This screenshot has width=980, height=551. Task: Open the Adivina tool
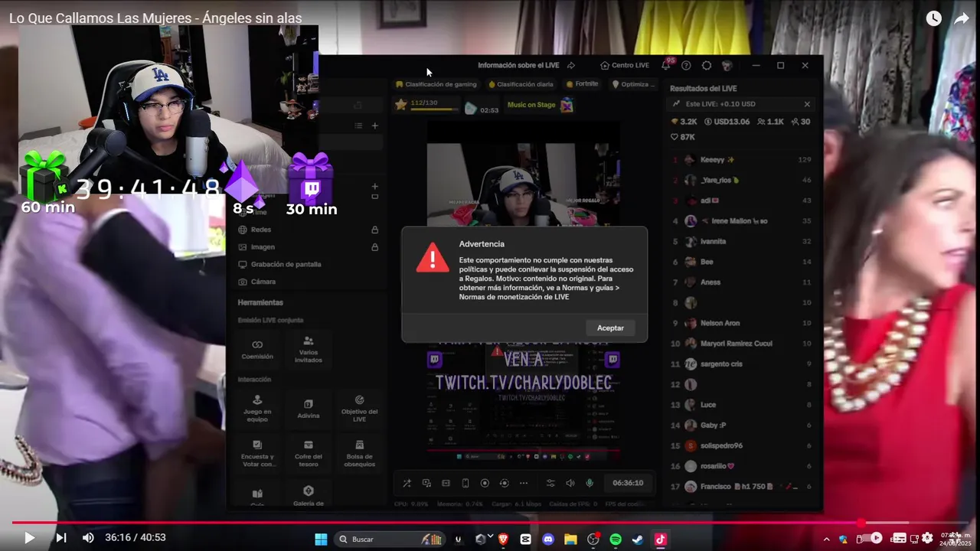[309, 409]
